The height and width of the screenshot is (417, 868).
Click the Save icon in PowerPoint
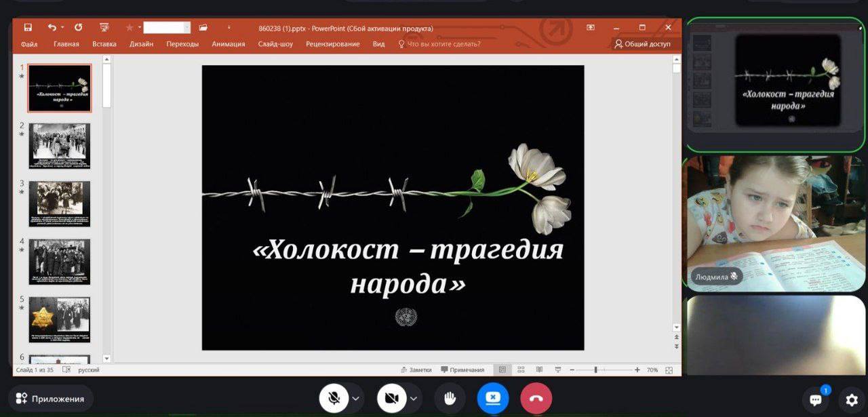(28, 28)
